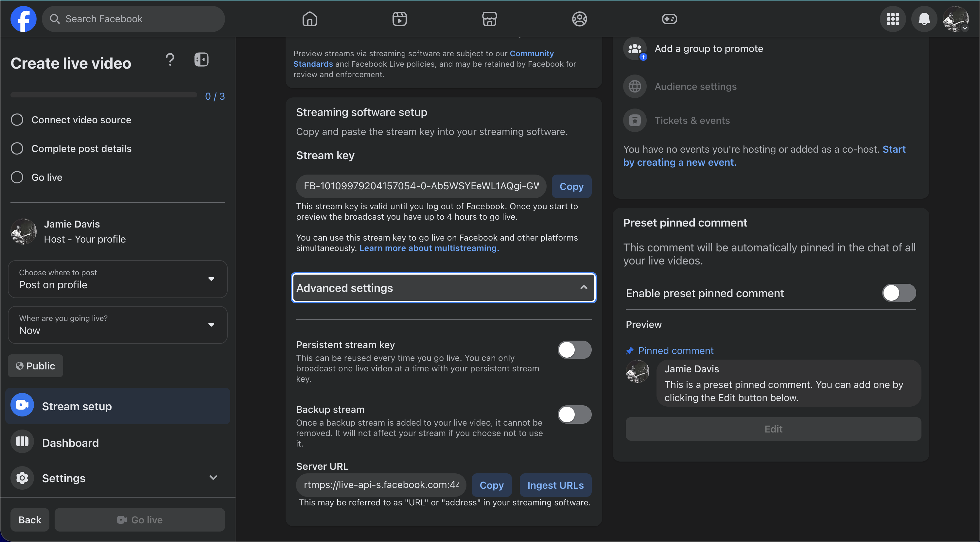Toggle the Persistent stream key switch
980x542 pixels.
coord(574,350)
